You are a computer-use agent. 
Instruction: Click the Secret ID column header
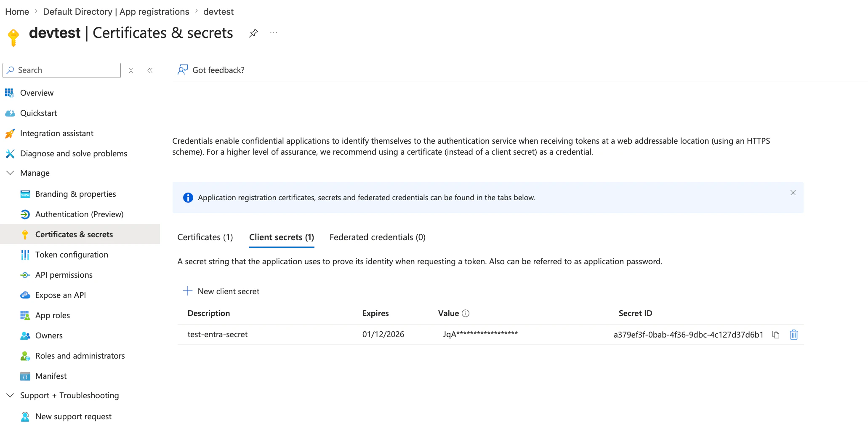pyautogui.click(x=635, y=313)
